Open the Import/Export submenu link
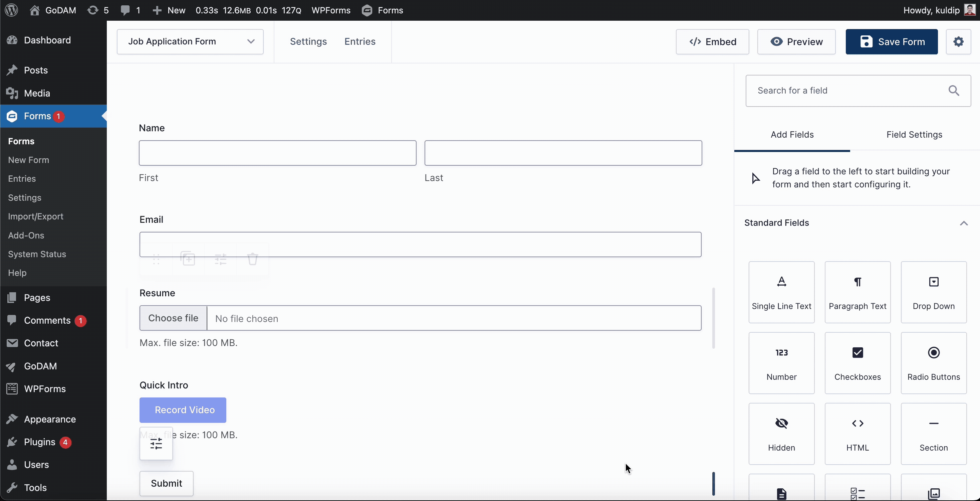The image size is (980, 501). (35, 216)
